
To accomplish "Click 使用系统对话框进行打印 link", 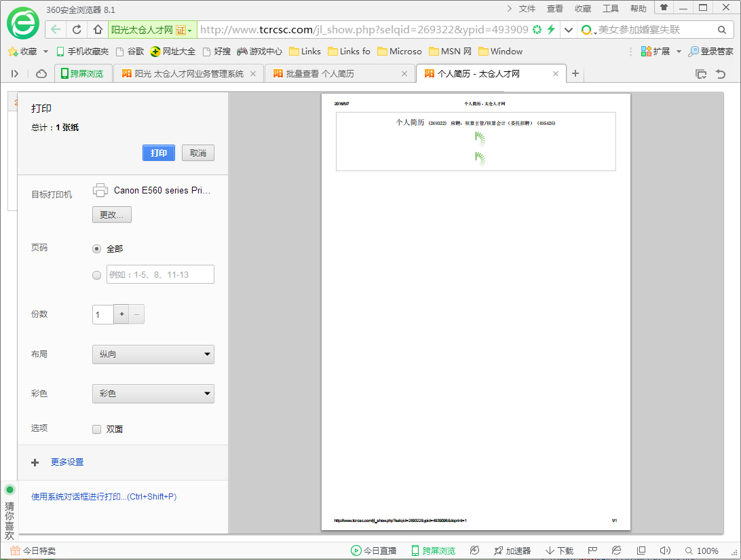I will point(104,497).
